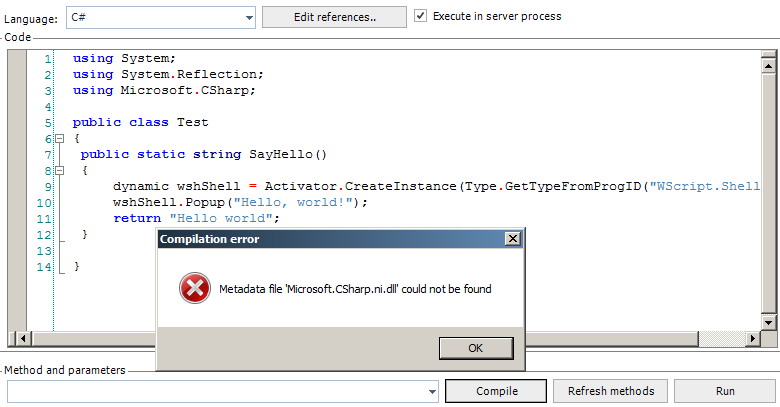Click the horizontal scrollbar right arrow
The width and height of the screenshot is (780, 407).
pos(753,338)
